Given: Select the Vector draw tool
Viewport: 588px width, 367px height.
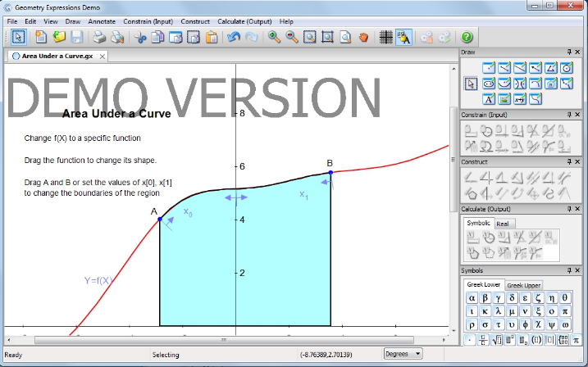Looking at the screenshot, I should 536,68.
